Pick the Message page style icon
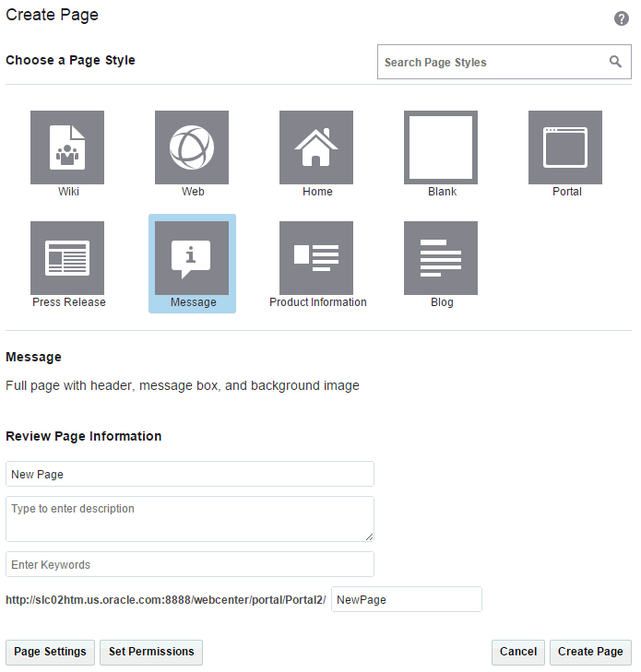 coord(192,258)
